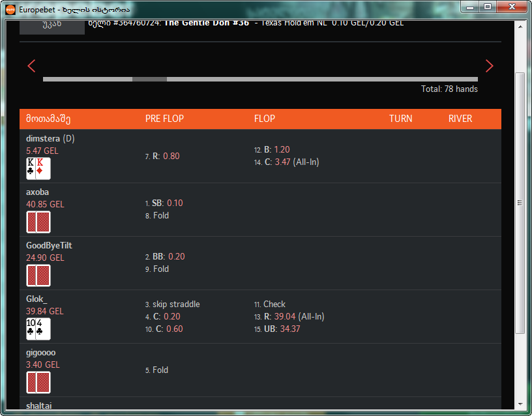
Task: Click the partially hidden gray button at top left
Action: (52, 27)
